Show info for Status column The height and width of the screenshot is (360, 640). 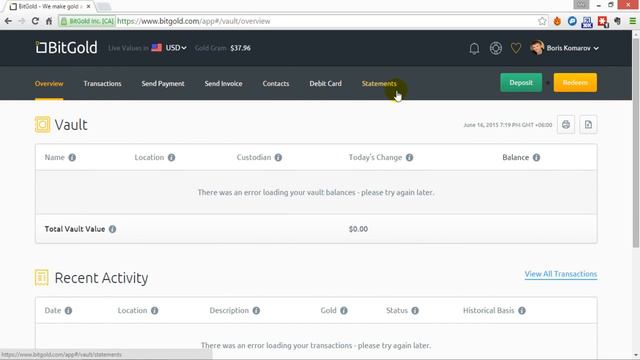pyautogui.click(x=415, y=311)
